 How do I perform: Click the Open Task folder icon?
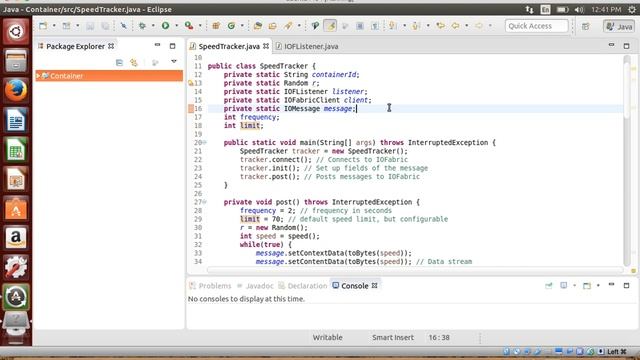click(x=272, y=26)
